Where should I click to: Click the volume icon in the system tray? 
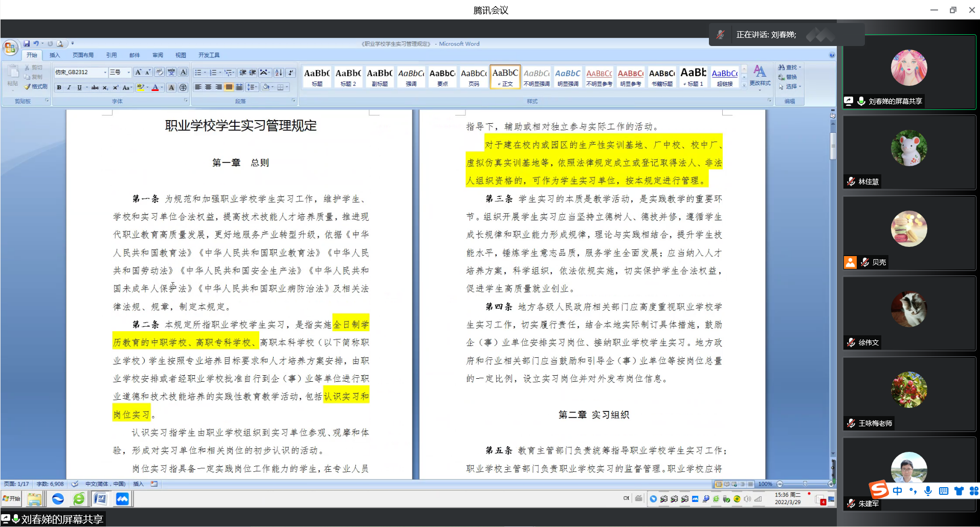pyautogui.click(x=747, y=499)
